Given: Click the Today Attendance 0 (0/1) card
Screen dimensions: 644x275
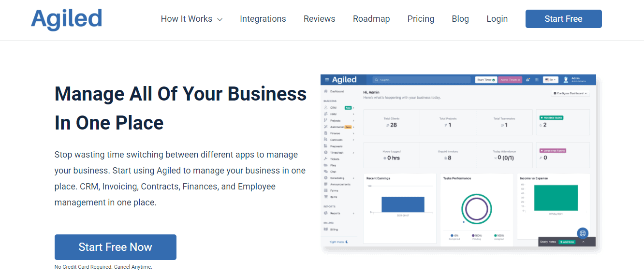Looking at the screenshot, I should tap(504, 155).
